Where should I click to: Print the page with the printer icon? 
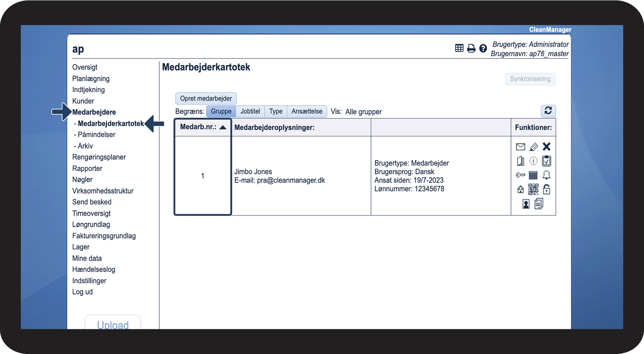[471, 48]
